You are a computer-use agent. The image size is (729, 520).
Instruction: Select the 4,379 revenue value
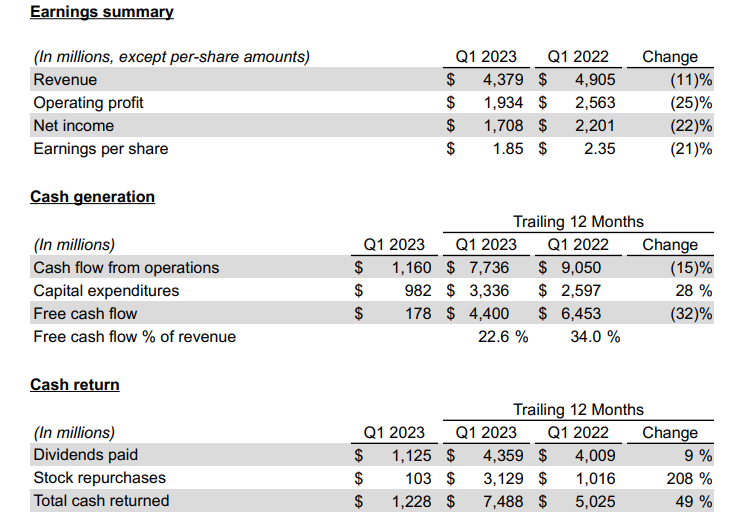tap(503, 80)
